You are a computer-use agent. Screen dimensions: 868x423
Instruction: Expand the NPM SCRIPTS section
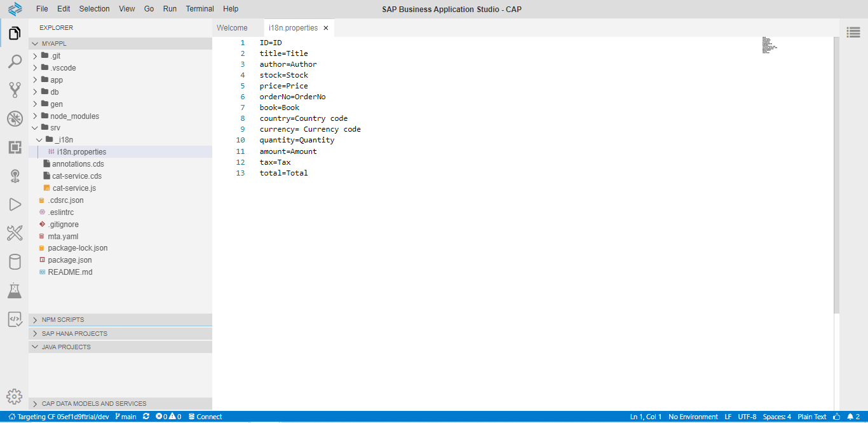click(62, 320)
